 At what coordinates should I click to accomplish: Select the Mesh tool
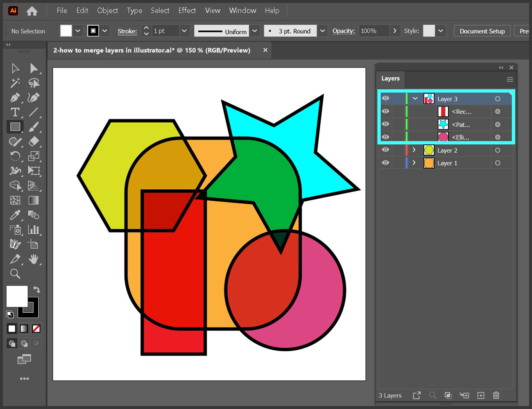[15, 200]
